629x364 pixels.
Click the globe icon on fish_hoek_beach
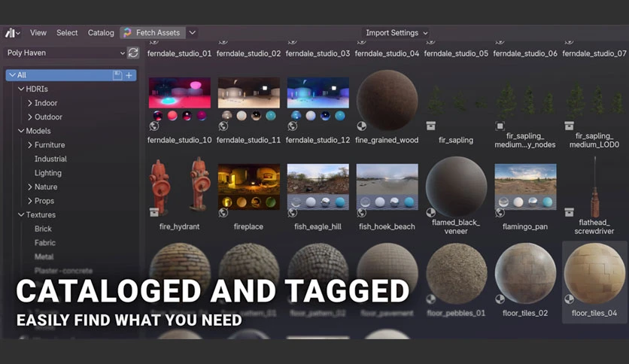[361, 213]
